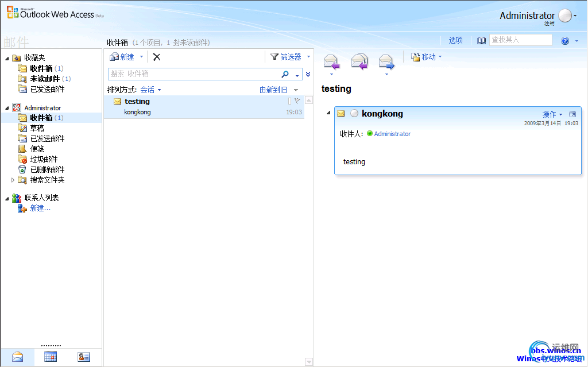The height and width of the screenshot is (367, 588).
Task: Open the address book icon
Action: [x=481, y=41]
